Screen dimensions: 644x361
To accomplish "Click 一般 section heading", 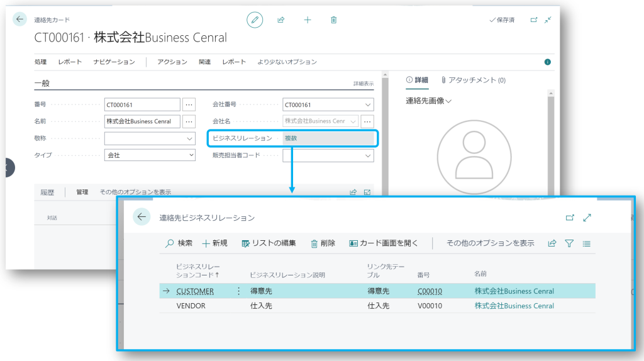I will pyautogui.click(x=42, y=84).
